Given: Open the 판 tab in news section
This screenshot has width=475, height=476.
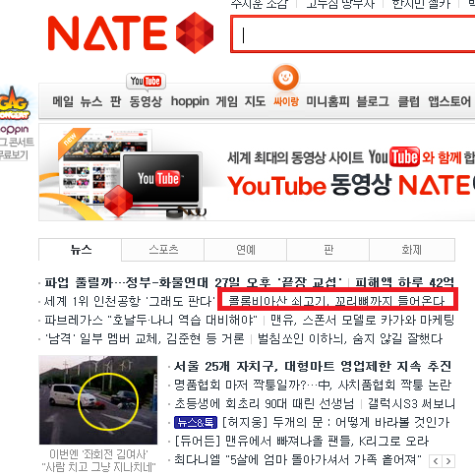Looking at the screenshot, I should (x=328, y=250).
